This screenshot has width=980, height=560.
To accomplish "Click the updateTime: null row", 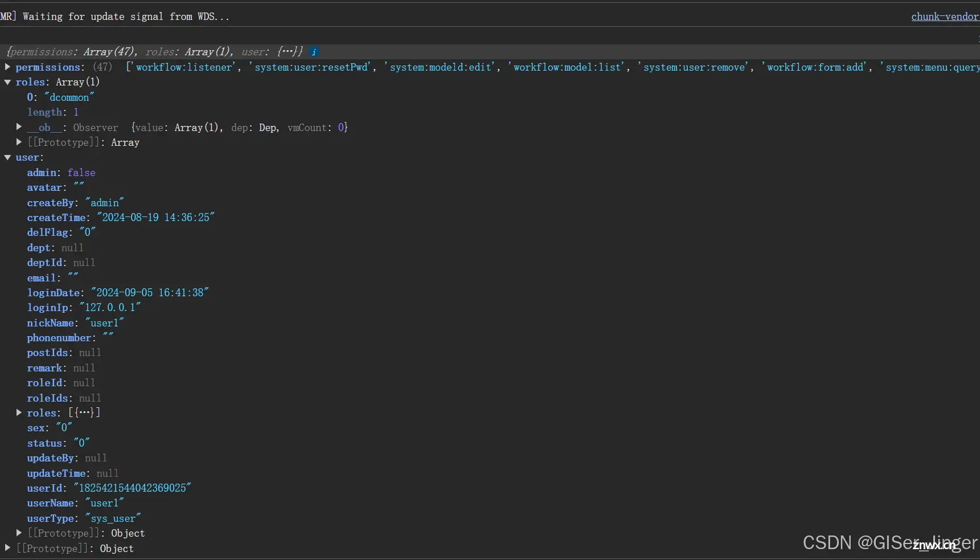I will [x=73, y=473].
